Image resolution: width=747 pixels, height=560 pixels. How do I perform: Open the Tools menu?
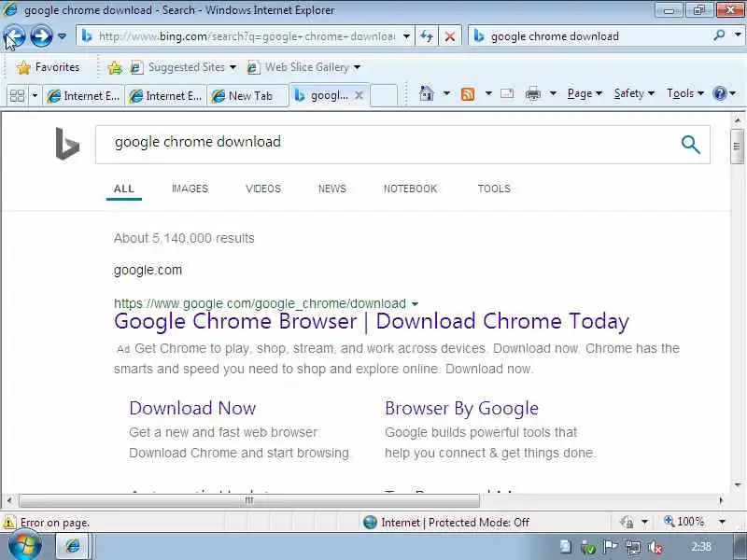click(685, 93)
